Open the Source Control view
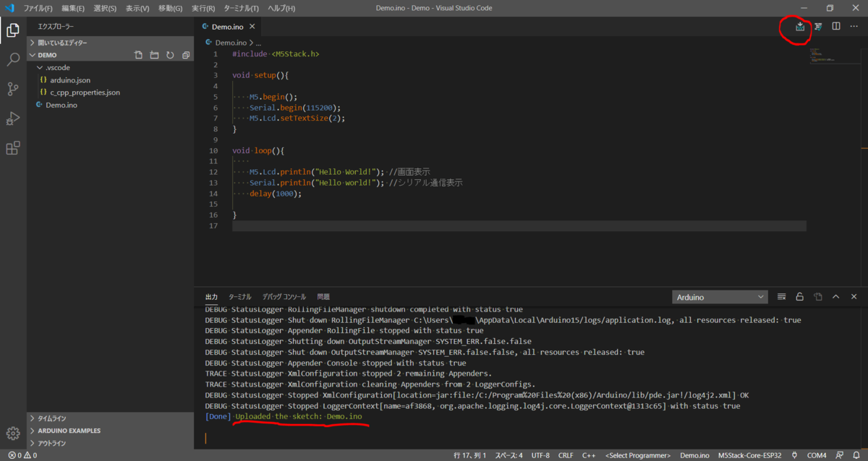Viewport: 868px width, 461px height. (13, 89)
